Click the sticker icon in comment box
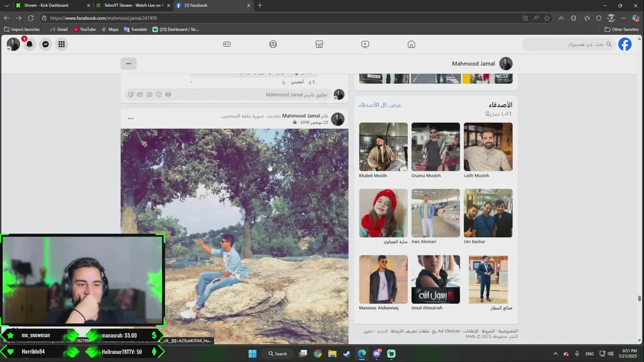 (x=131, y=95)
